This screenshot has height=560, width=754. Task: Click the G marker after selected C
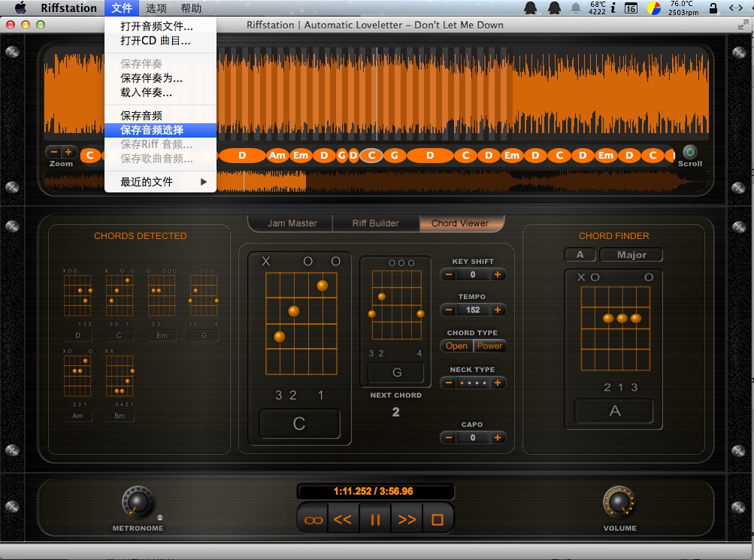click(395, 156)
